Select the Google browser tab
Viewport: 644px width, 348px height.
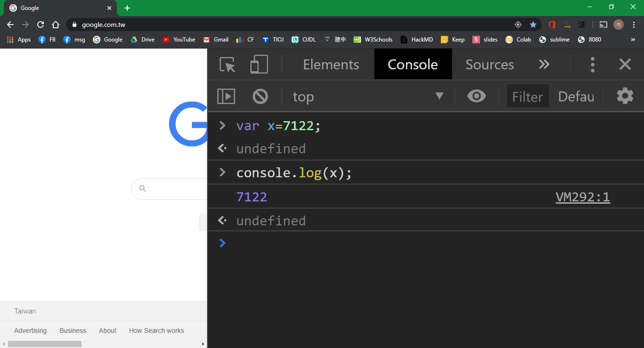click(x=60, y=8)
